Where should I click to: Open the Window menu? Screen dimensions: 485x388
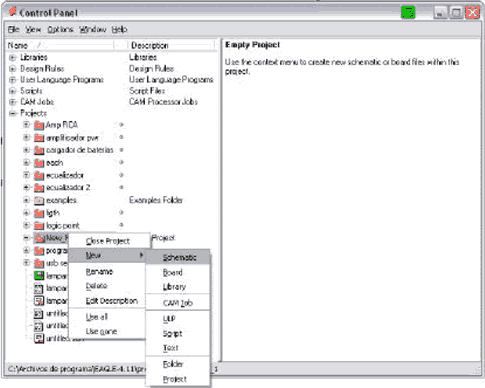coord(93,30)
